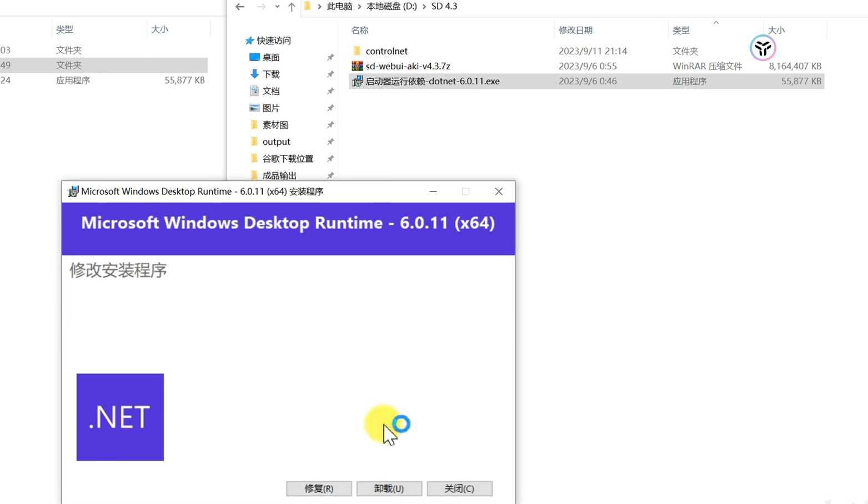Open 桌面 in quick access
Image resolution: width=868 pixels, height=504 pixels.
point(271,57)
